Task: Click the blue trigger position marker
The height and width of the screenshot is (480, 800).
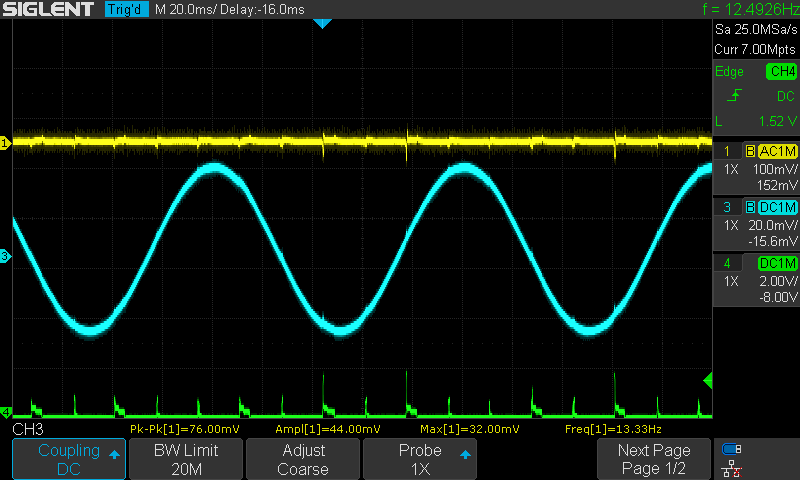Action: tap(322, 23)
